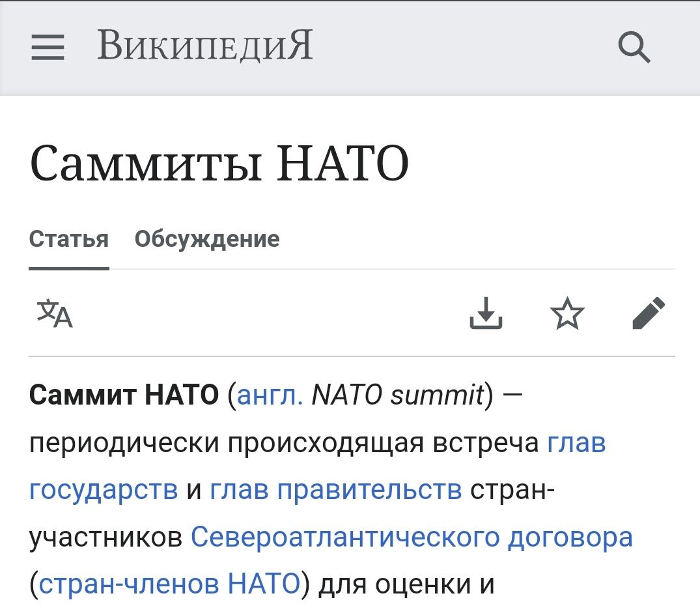
Task: Open the article language selector icon
Action: [x=55, y=313]
